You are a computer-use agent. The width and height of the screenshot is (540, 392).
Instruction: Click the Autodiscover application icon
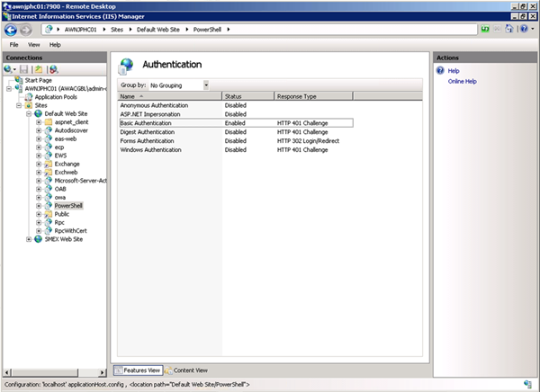49,130
